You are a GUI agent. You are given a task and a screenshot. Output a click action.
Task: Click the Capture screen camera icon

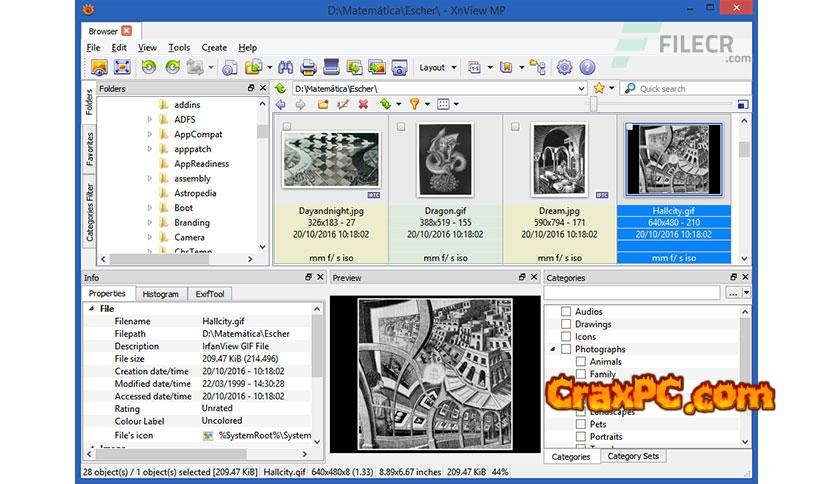[399, 68]
